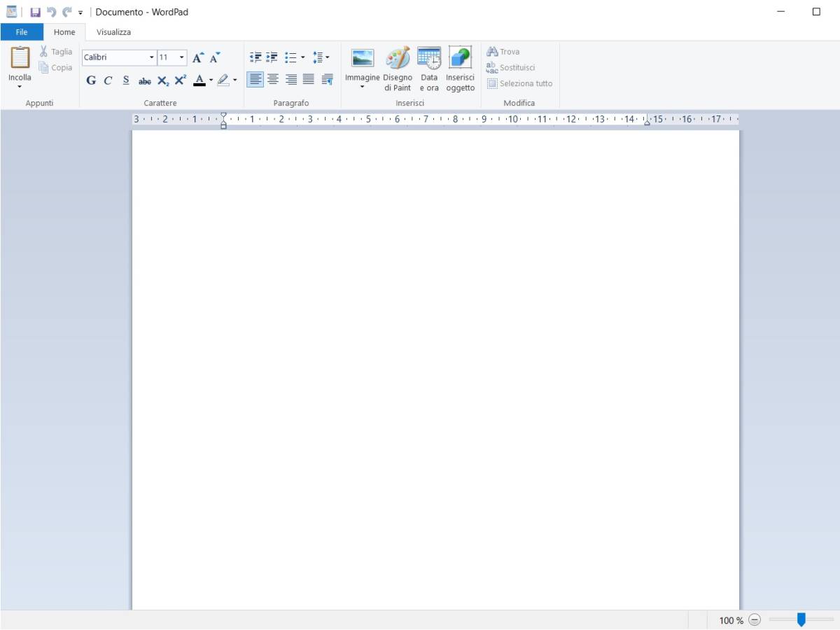This screenshot has height=630, width=840.
Task: Switch to the Visualizza tab
Action: (113, 32)
